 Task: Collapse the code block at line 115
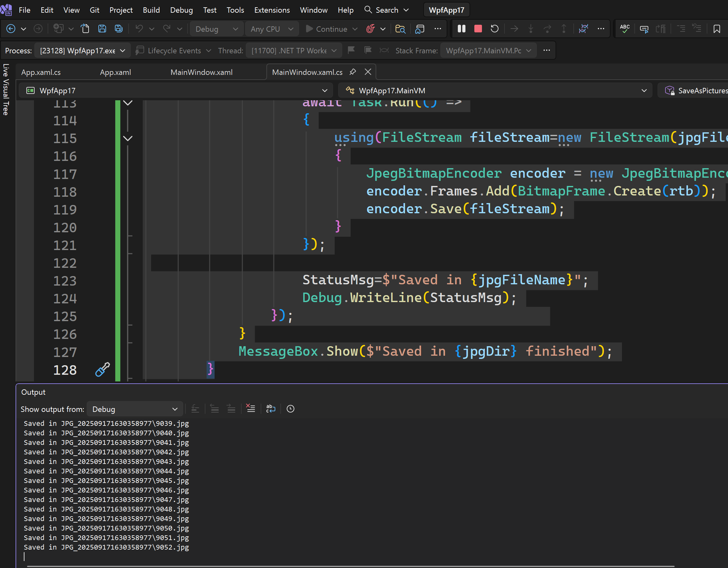128,138
